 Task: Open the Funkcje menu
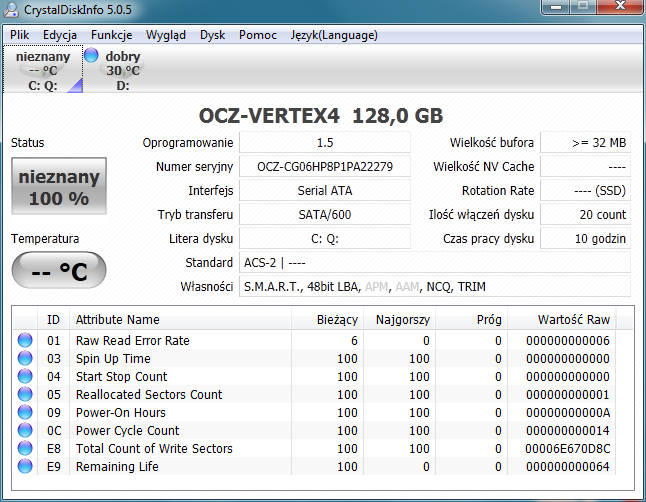pyautogui.click(x=112, y=35)
